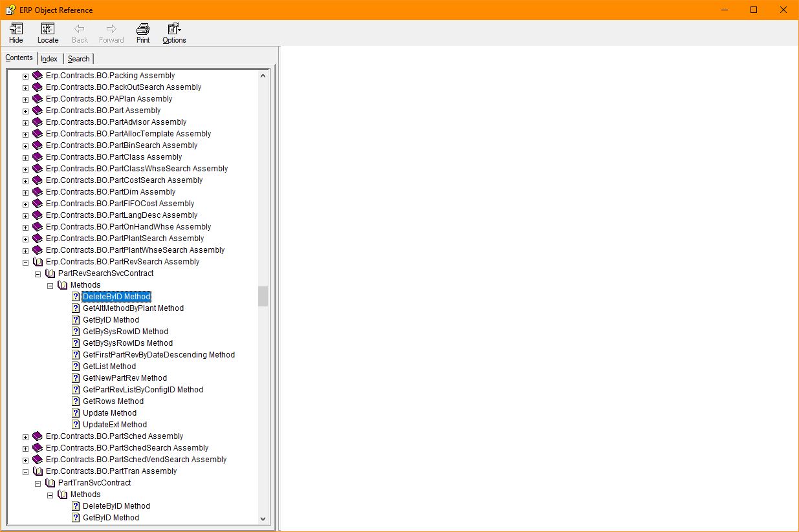The width and height of the screenshot is (799, 532).
Task: Close the ERP Object Reference window
Action: click(x=783, y=10)
